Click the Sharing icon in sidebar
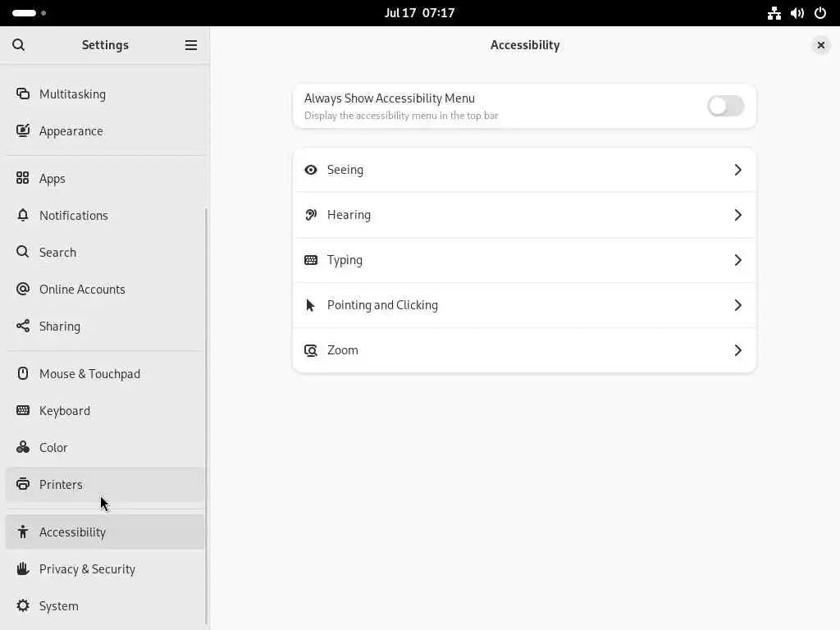Screen dimensions: 840x630 point(22,326)
